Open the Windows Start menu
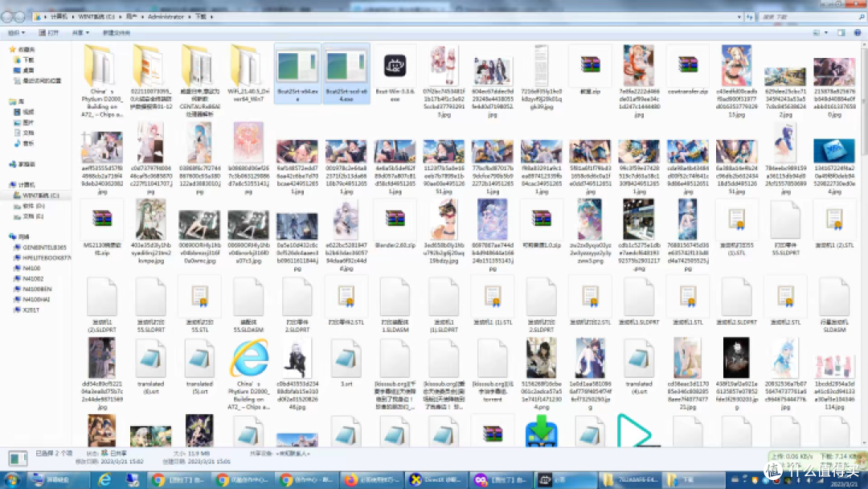Screen dimensions: 868x489 click(x=11, y=479)
